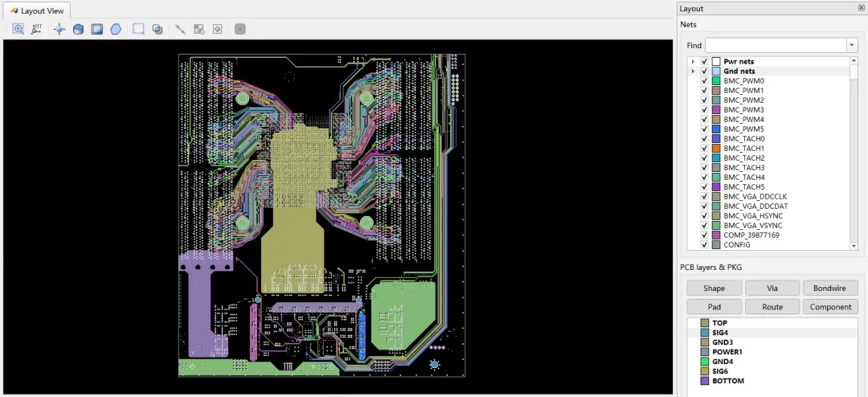Disable the CONFIG net checkbox
The width and height of the screenshot is (868, 397).
coord(704,245)
